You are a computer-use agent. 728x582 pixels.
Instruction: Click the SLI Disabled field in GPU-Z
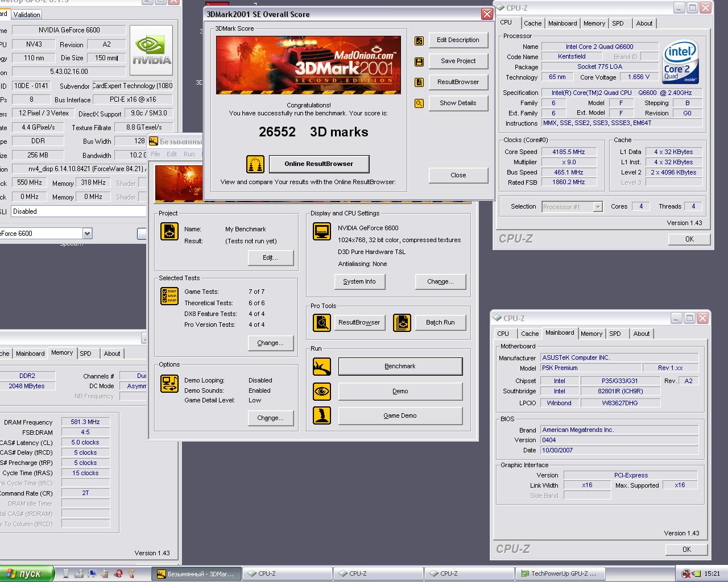tap(78, 211)
